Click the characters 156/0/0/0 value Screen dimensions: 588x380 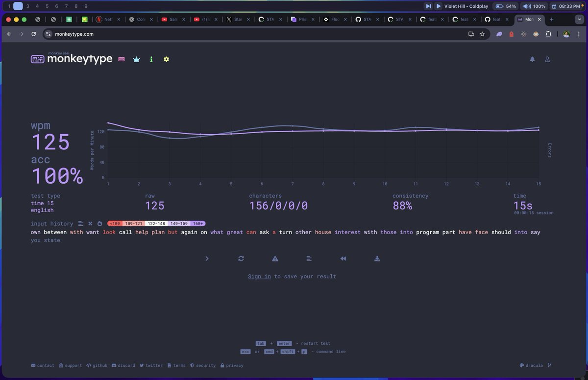tap(278, 206)
